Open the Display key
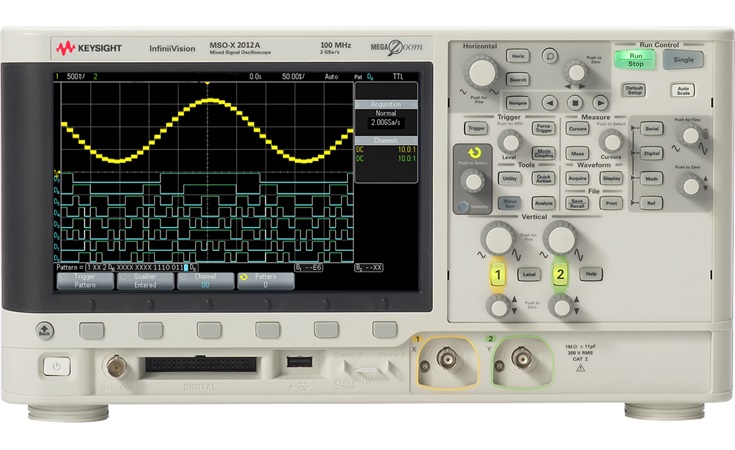The height and width of the screenshot is (450, 735). coord(611,178)
